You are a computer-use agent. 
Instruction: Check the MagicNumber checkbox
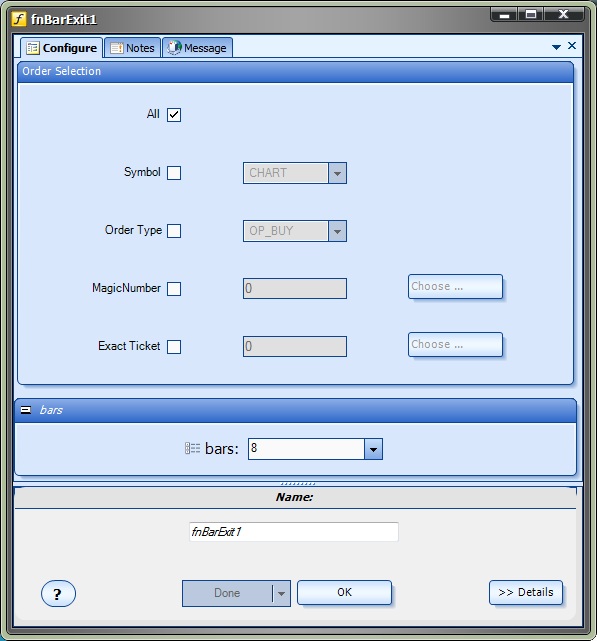(x=174, y=289)
